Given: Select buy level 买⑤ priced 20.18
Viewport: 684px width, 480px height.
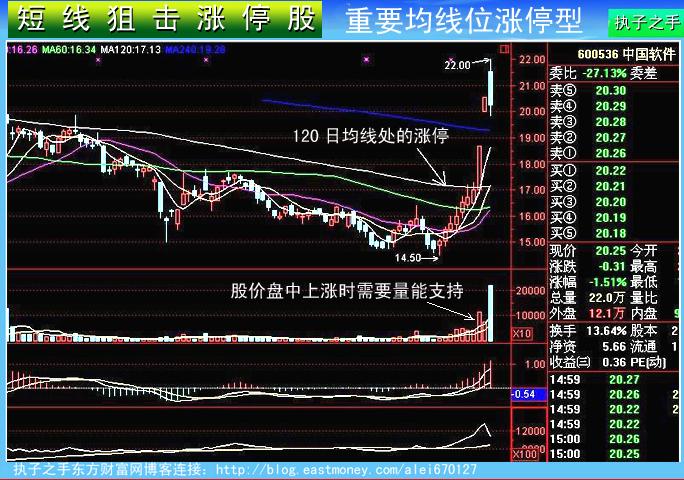Looking at the screenshot, I should (588, 233).
